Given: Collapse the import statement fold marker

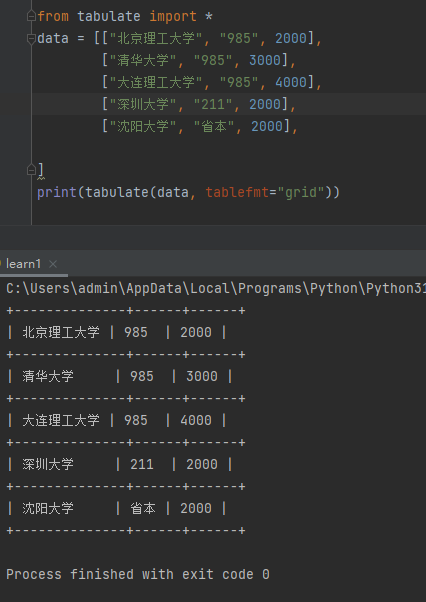Looking at the screenshot, I should (x=31, y=16).
